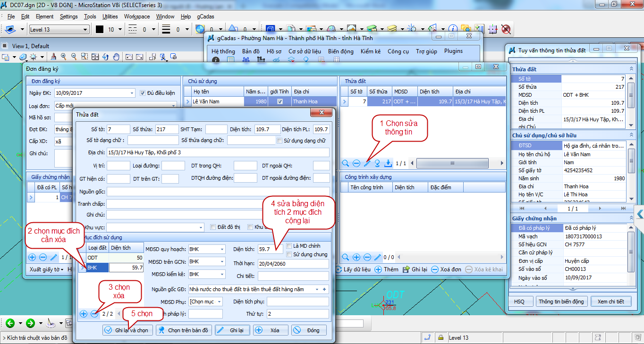Click the pencil edit icon under Thửa đất grid
644x344 pixels.
point(367,163)
